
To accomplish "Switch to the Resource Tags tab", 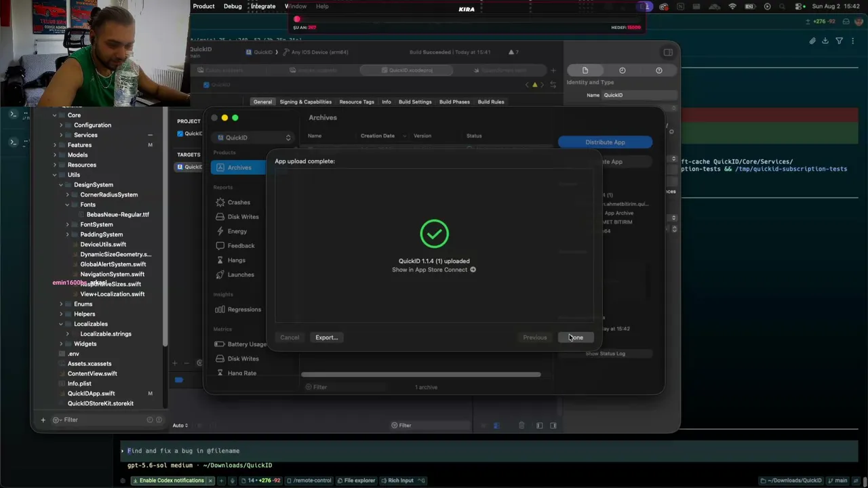I will click(x=357, y=102).
